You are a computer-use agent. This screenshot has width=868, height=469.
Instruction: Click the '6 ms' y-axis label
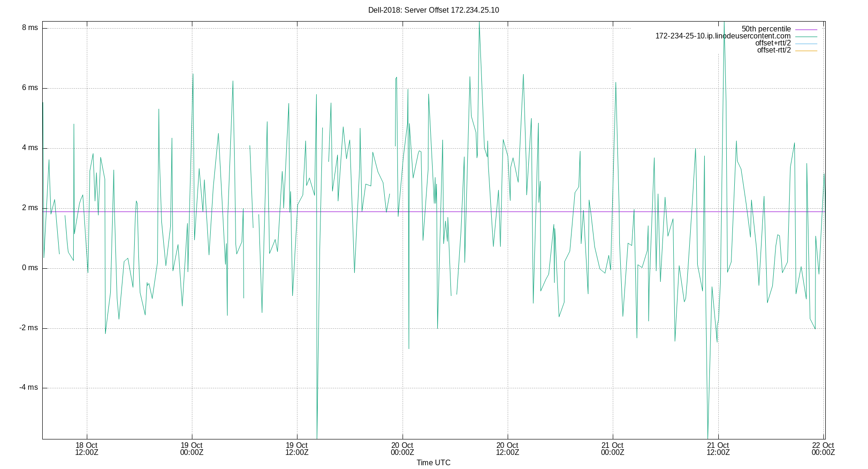point(30,88)
